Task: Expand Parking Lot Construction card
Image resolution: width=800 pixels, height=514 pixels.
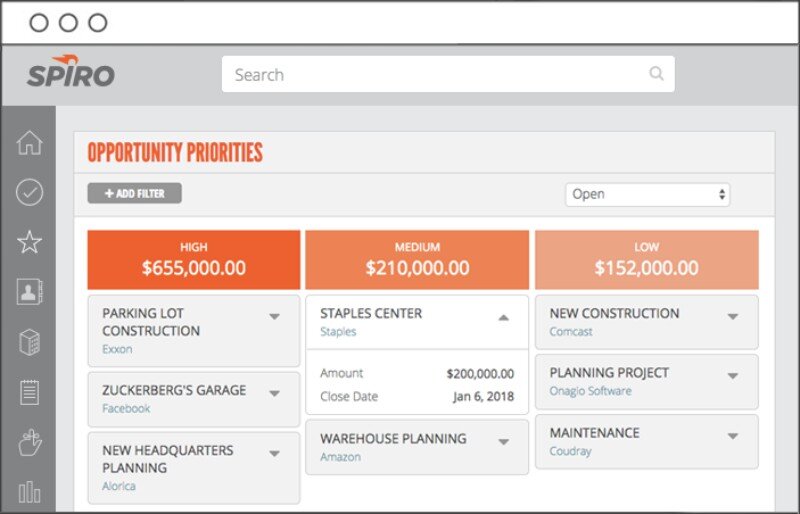Action: point(274,317)
